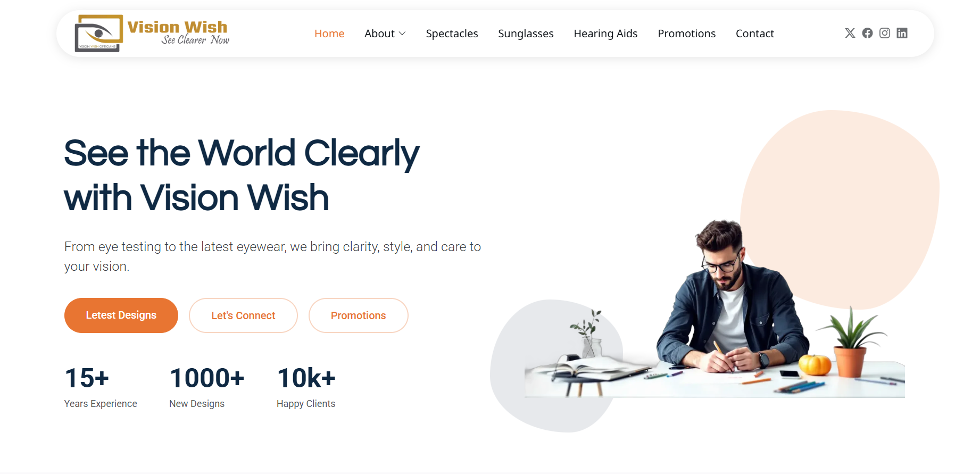This screenshot has height=474, width=980.
Task: Open the Promotions item in navigation bar
Action: coord(686,34)
